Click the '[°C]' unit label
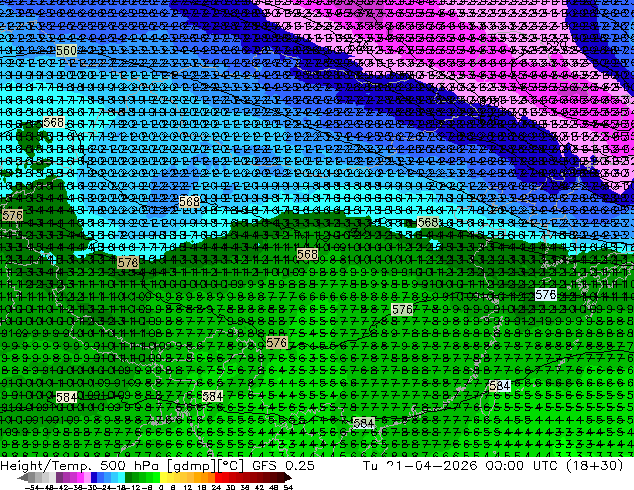This screenshot has height=490, width=634. pos(231,466)
